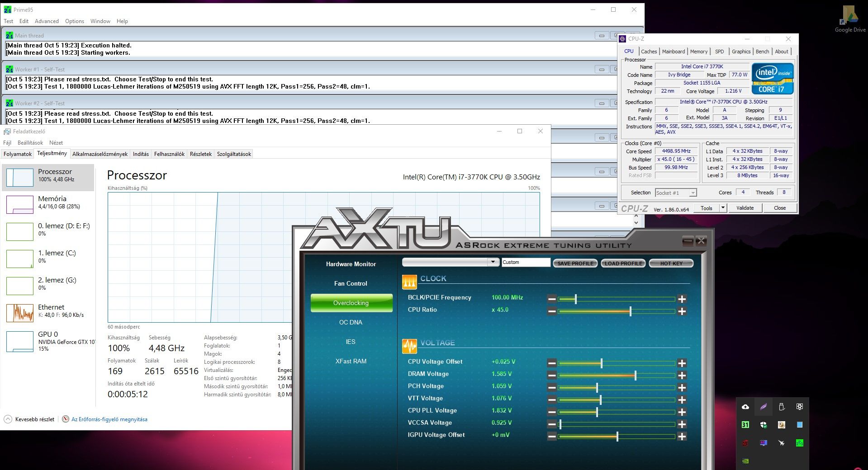Click the webcam tray icon
868x470 pixels.
point(782,425)
